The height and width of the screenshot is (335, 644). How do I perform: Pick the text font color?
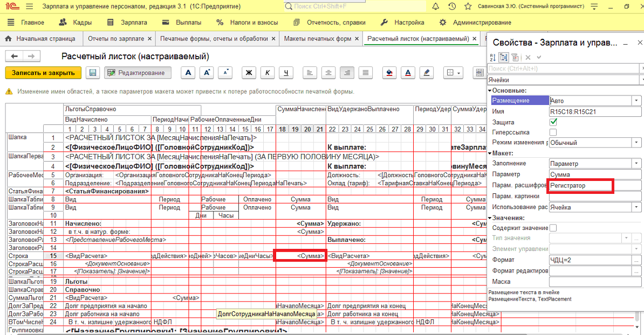click(408, 73)
